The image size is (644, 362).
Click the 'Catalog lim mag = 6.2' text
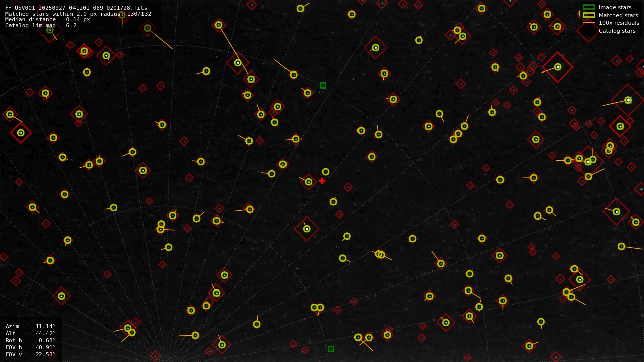point(41,25)
